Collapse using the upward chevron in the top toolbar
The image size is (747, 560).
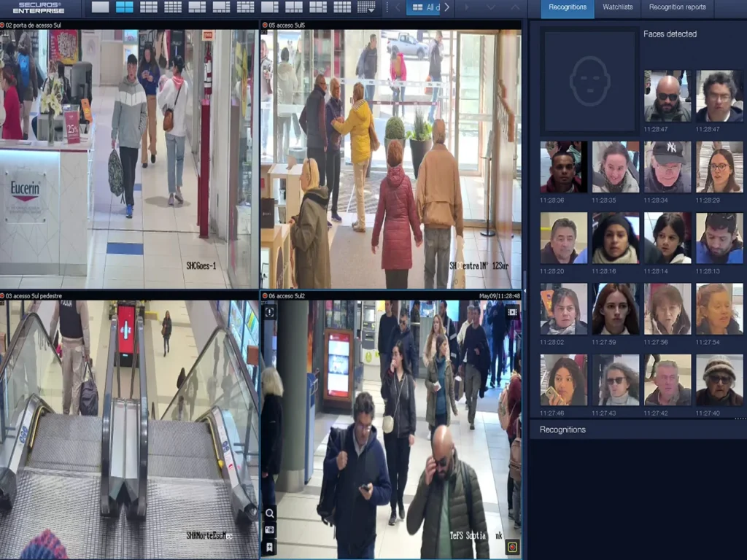(515, 7)
